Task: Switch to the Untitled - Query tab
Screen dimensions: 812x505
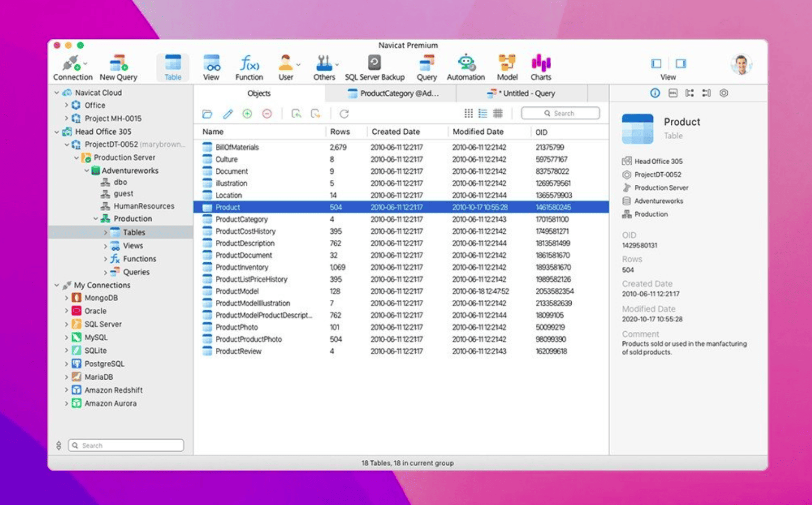Action: (x=522, y=93)
